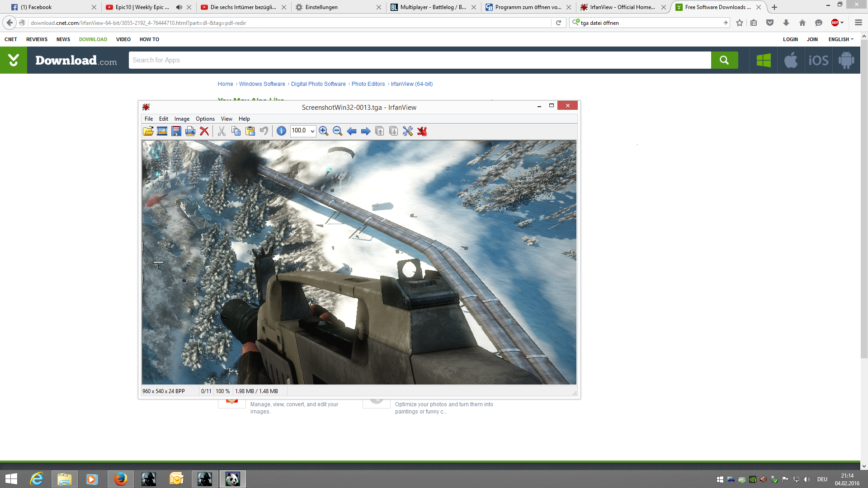868x488 pixels.
Task: Paste from clipboard icon in IrfanView
Action: pos(250,131)
